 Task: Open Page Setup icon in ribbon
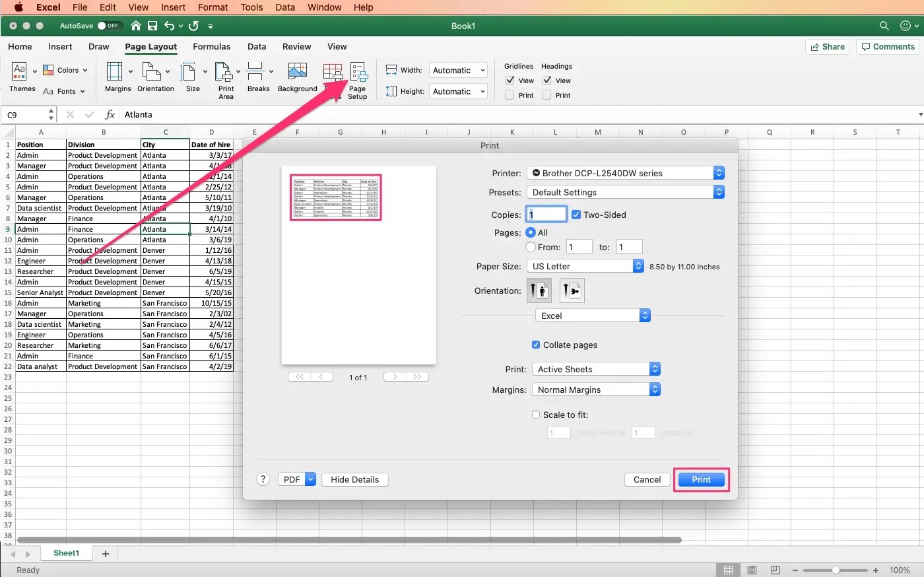click(358, 71)
